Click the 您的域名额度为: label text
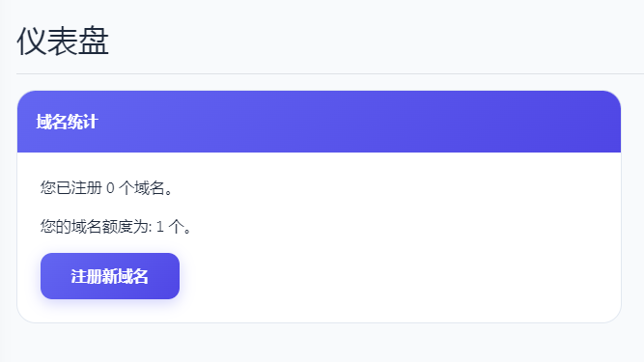Viewport: 644px width, 362px height. [x=97, y=226]
